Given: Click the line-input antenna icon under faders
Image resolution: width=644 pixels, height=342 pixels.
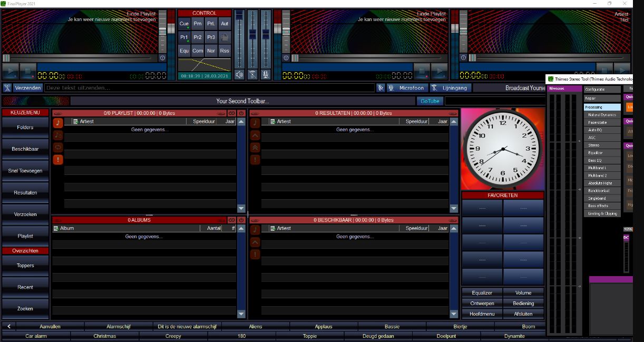Looking at the screenshot, I should tap(252, 75).
